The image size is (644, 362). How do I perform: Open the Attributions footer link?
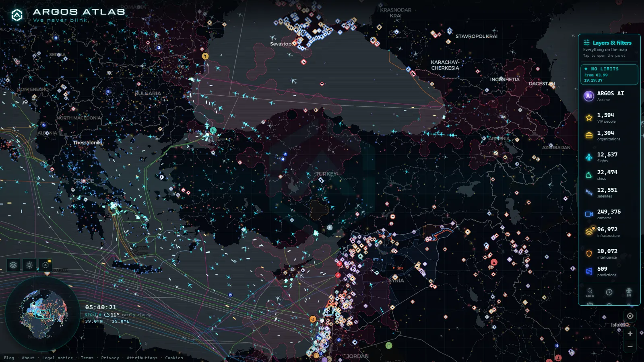(x=142, y=358)
